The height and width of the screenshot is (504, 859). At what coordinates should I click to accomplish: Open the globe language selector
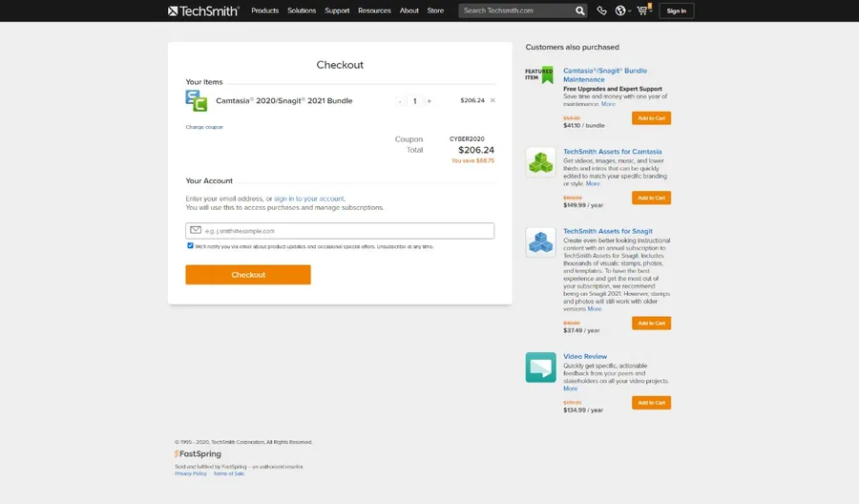tap(620, 10)
